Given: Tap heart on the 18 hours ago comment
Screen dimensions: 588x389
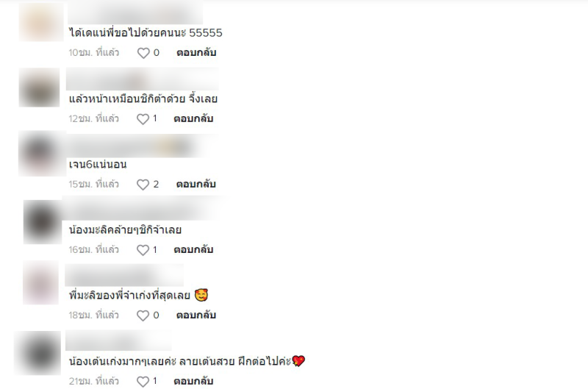Looking at the screenshot, I should coord(143,315).
